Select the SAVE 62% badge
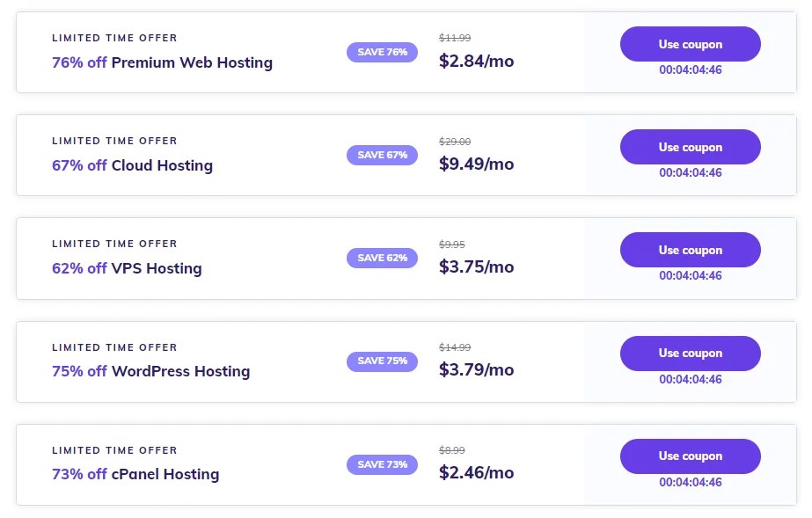The width and height of the screenshot is (812, 518). tap(382, 258)
